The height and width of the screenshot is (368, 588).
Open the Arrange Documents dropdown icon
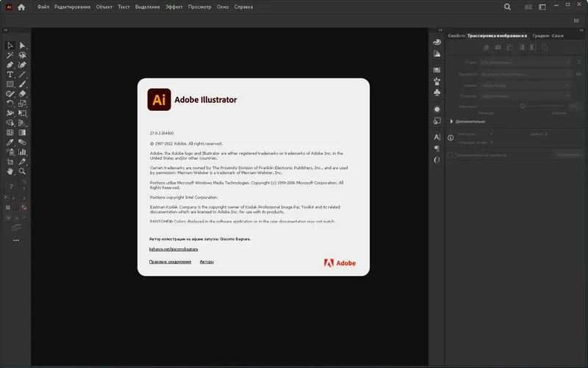pyautogui.click(x=528, y=7)
